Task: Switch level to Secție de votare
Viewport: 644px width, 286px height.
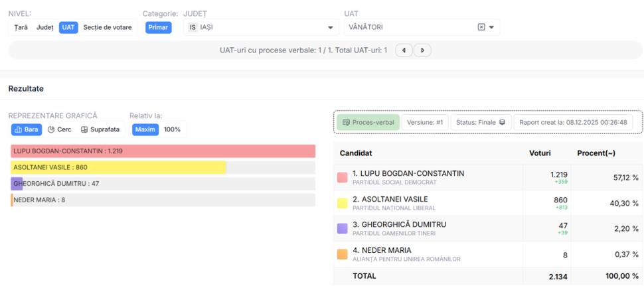Action: [107, 27]
